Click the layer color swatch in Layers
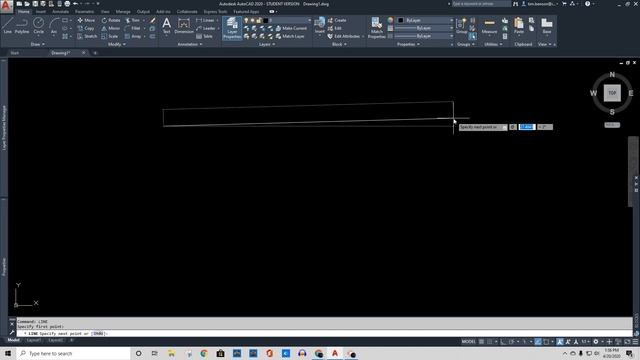This screenshot has width=640, height=360. (x=265, y=20)
